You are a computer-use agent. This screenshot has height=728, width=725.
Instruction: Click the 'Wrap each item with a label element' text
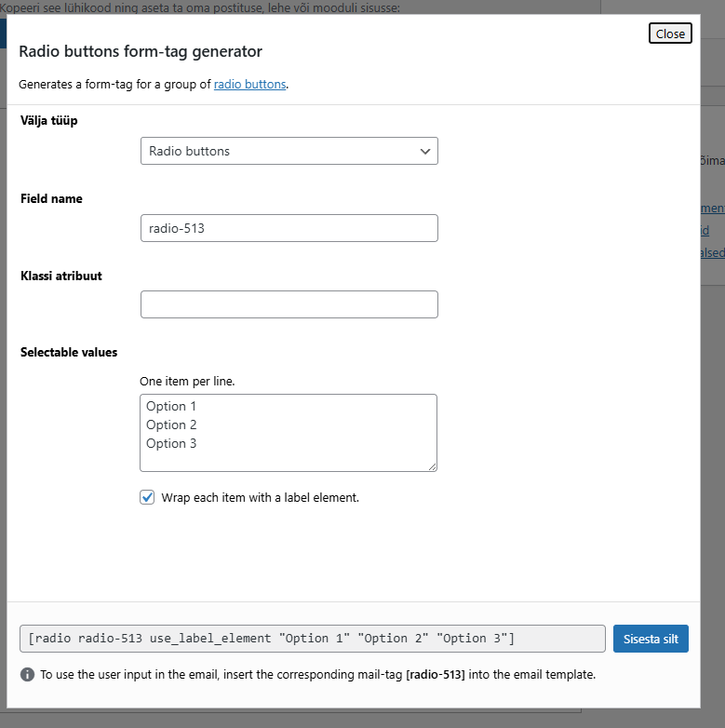pos(260,498)
